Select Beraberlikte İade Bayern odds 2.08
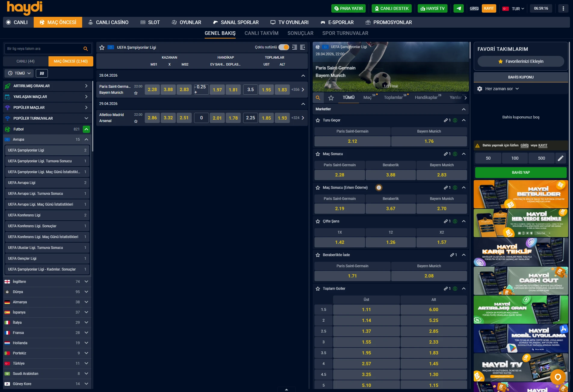This screenshot has width=573, height=392. [429, 276]
